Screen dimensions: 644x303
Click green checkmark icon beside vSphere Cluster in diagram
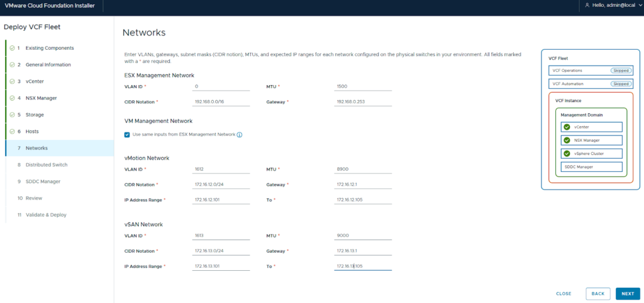click(x=567, y=154)
